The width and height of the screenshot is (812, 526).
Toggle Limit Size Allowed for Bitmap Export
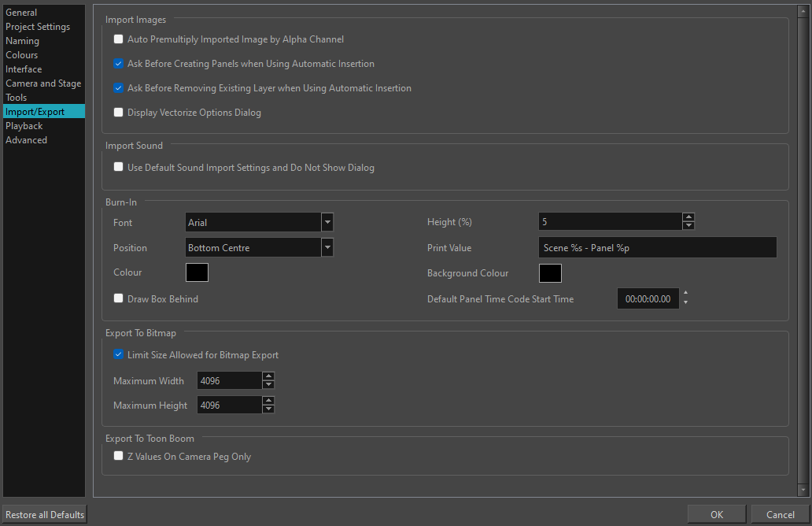coord(119,354)
